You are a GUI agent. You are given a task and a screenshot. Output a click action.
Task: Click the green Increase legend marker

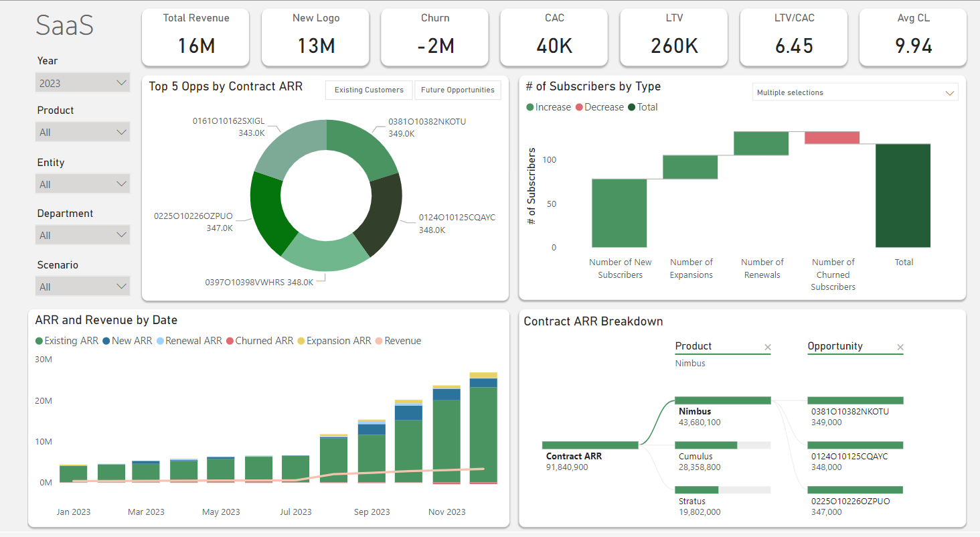(530, 107)
